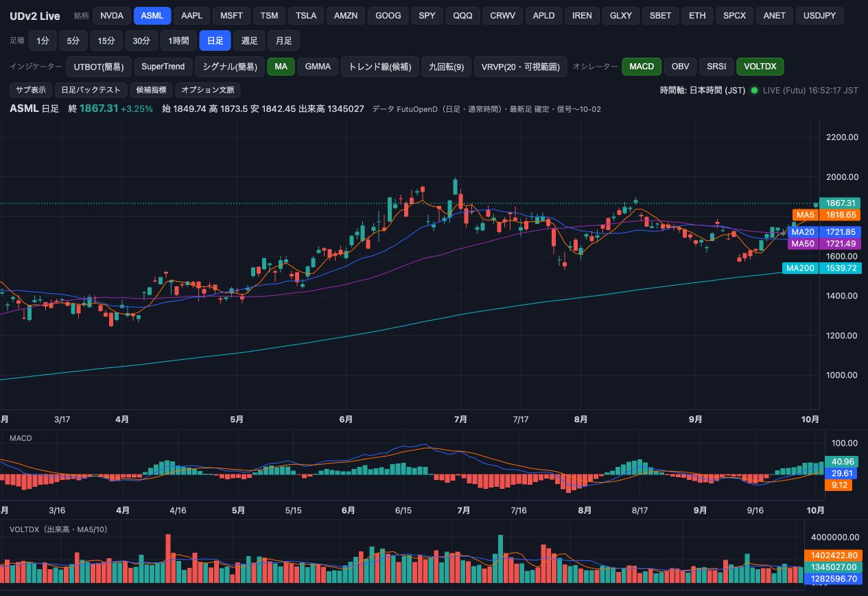Screen dimensions: 868x596
Task: Set timeframe to 5分
Action: coord(73,41)
